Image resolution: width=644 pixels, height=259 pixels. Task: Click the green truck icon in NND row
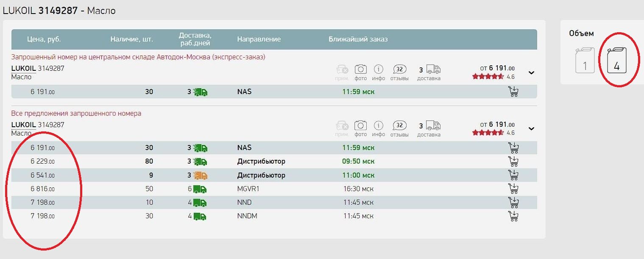[x=200, y=203]
